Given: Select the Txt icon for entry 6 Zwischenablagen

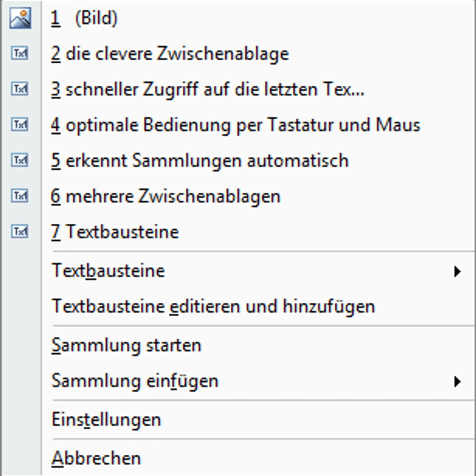Looking at the screenshot, I should (19, 196).
